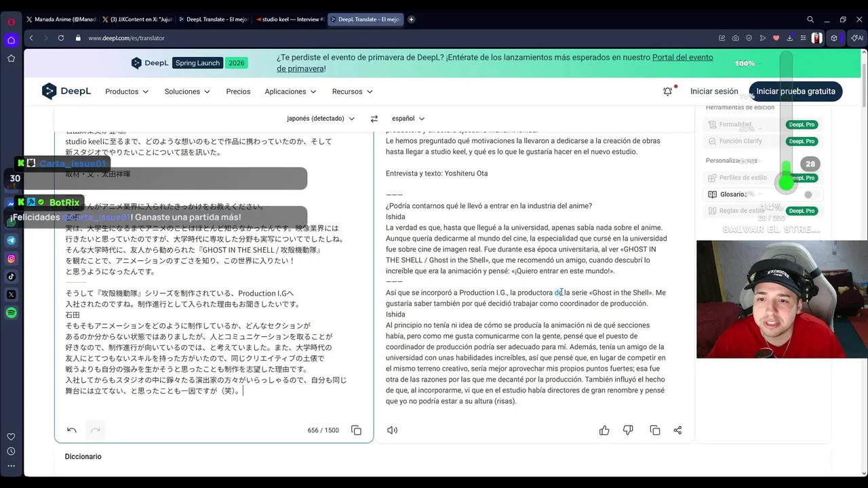This screenshot has width=868, height=488.
Task: Open the Precios page
Action: tap(238, 91)
